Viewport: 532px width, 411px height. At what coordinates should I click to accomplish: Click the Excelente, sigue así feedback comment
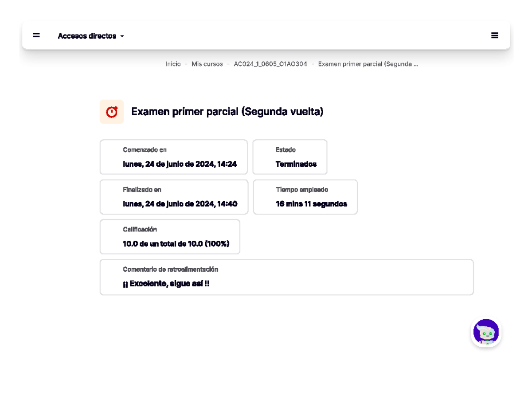coord(166,283)
